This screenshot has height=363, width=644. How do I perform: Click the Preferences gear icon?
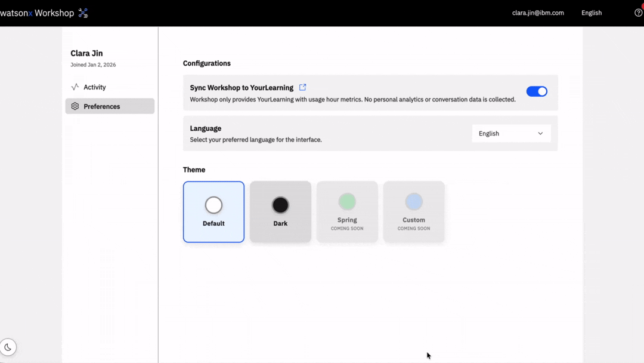(75, 106)
